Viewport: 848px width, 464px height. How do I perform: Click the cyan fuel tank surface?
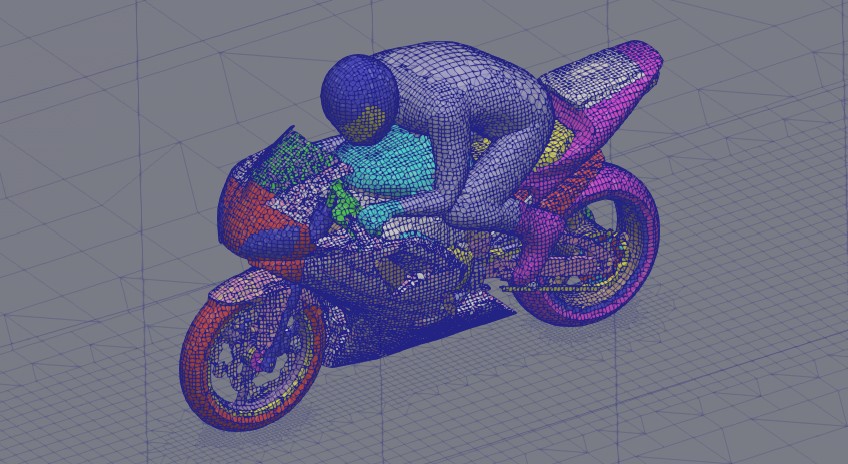[390, 161]
